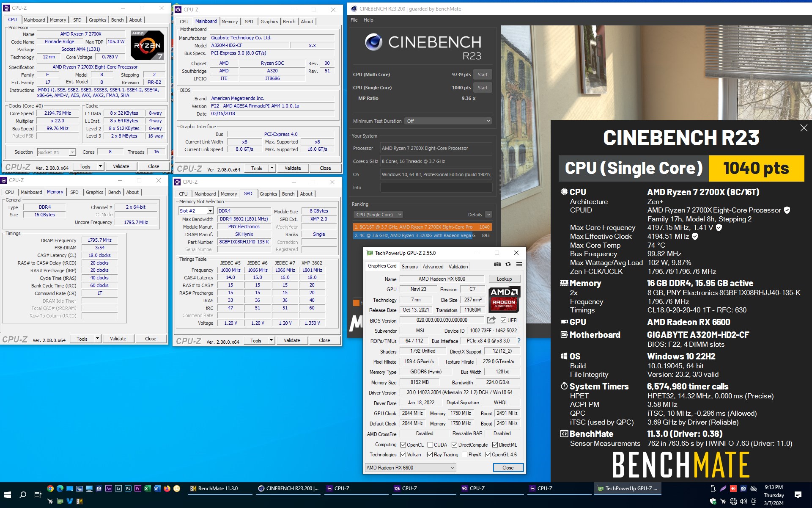
Task: Toggle the CUDA checkbox
Action: point(430,445)
